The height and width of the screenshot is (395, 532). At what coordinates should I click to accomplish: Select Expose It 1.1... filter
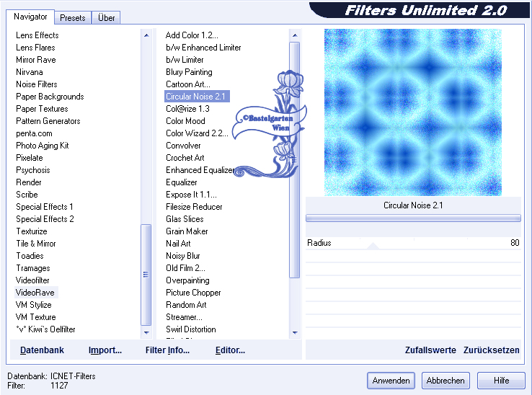(x=191, y=195)
